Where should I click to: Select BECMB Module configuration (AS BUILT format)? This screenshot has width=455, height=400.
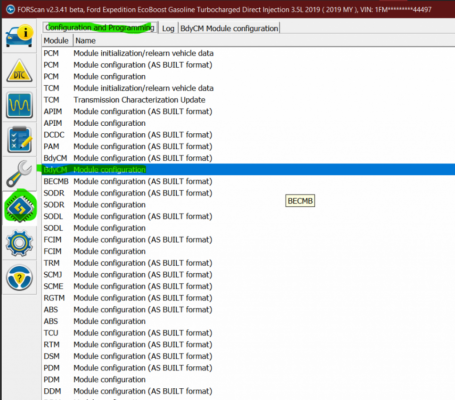click(248, 182)
